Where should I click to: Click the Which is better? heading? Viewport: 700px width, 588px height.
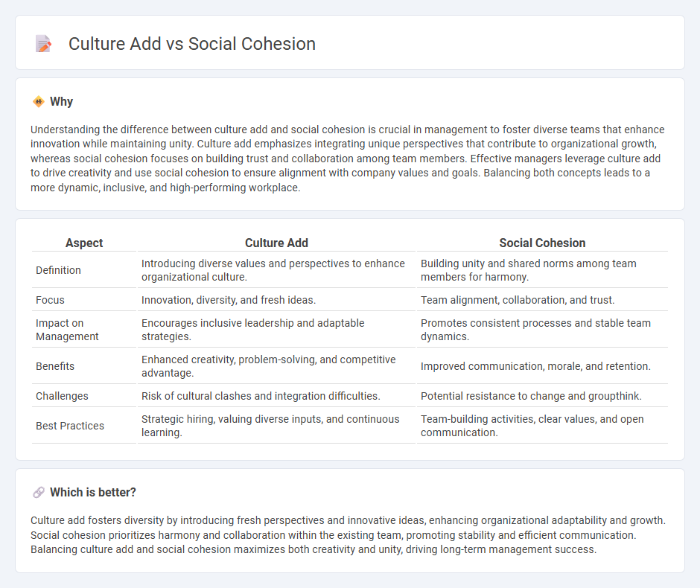point(93,492)
